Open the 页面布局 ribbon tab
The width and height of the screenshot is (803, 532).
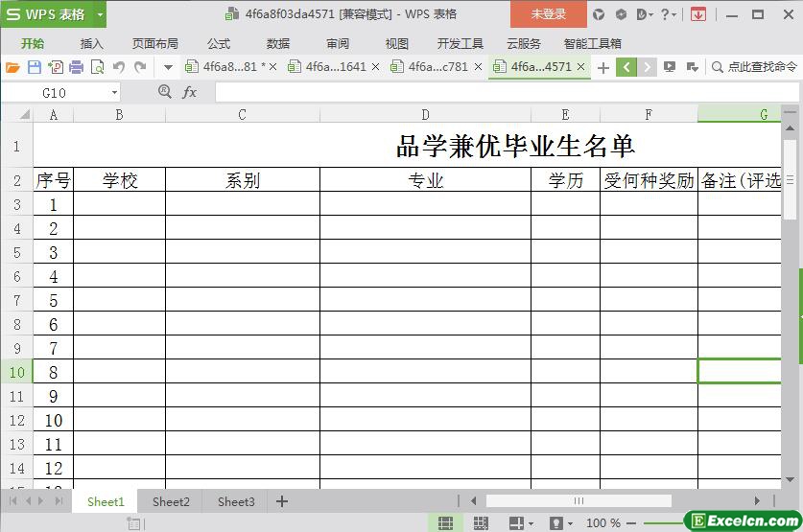pyautogui.click(x=155, y=43)
